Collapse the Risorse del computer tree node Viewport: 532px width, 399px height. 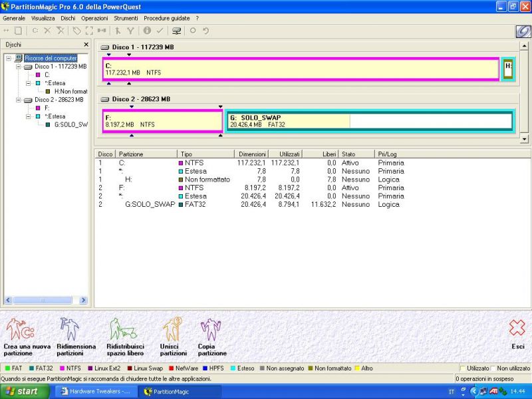[x=9, y=59]
